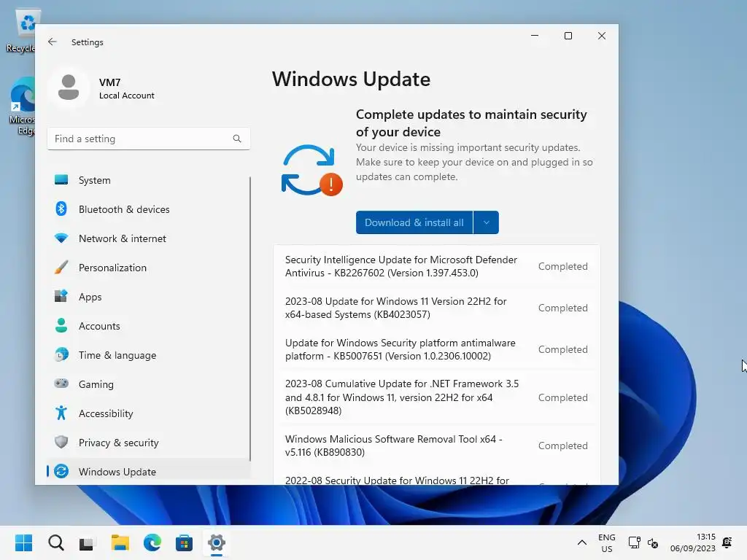Image resolution: width=747 pixels, height=560 pixels.
Task: Select the Accessibility figure icon
Action: (61, 413)
